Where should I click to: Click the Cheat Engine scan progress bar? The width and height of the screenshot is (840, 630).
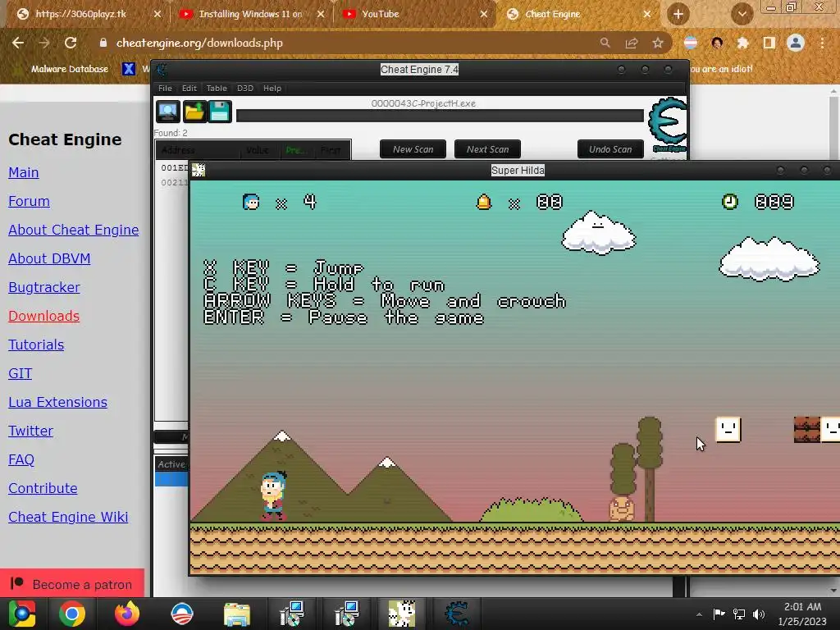coord(440,116)
